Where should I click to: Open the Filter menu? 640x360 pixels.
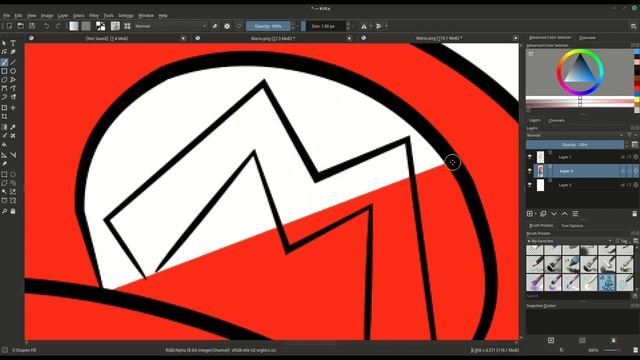[x=94, y=16]
